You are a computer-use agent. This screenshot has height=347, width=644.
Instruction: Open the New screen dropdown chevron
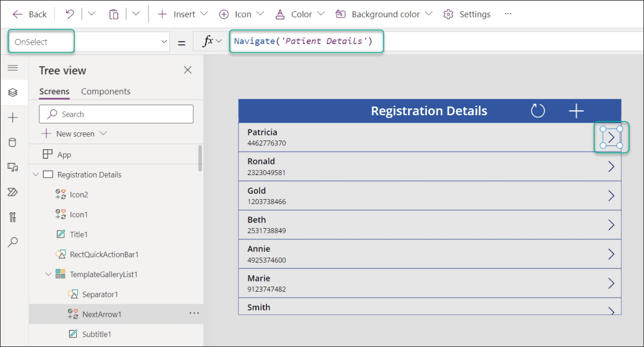pos(104,134)
